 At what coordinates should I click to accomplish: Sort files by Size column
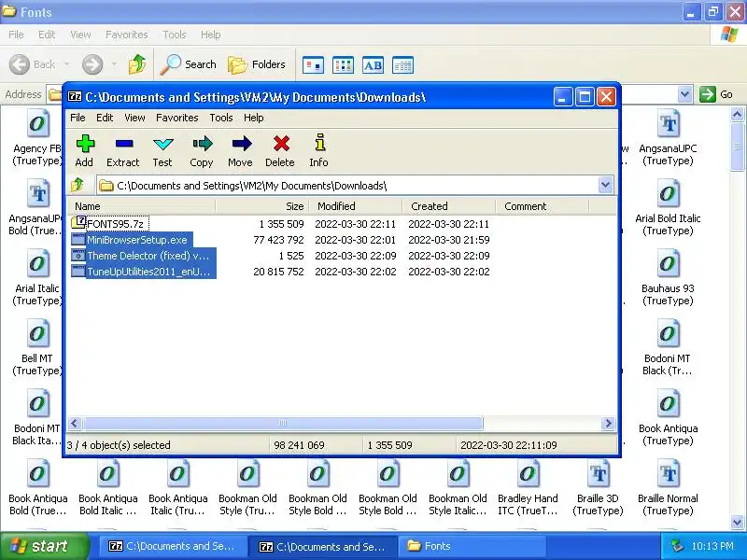262,206
